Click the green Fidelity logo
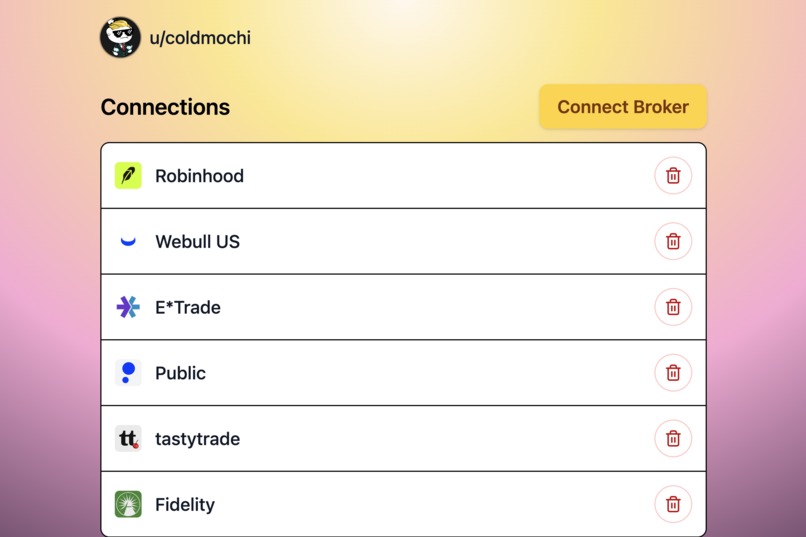Viewport: 806px width, 537px height. coord(128,504)
